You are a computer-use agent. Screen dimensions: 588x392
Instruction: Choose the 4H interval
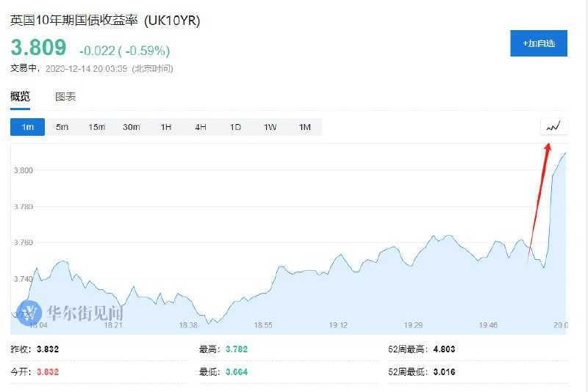click(201, 127)
